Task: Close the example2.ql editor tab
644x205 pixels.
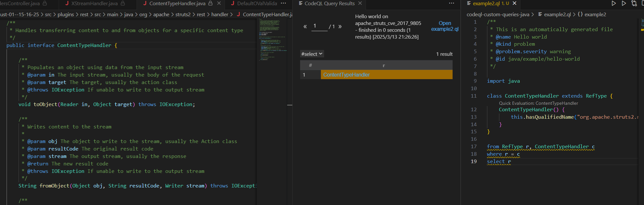Action: click(514, 3)
